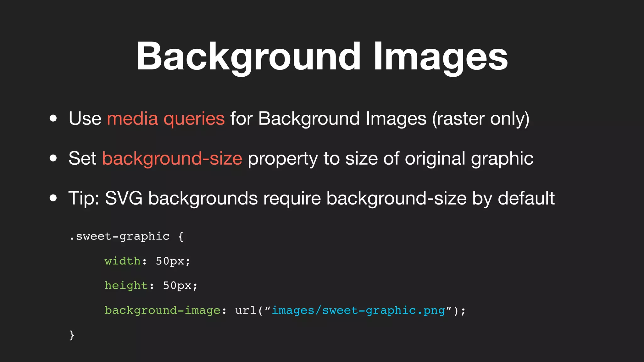The height and width of the screenshot is (362, 644).
Task: Click the red 'background-size' phrase
Action: 172,159
